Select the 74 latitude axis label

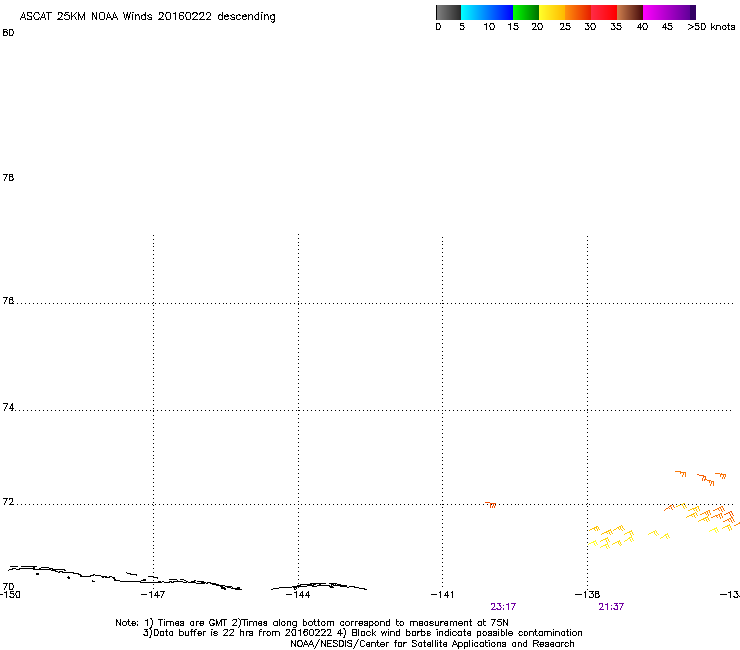(x=9, y=408)
